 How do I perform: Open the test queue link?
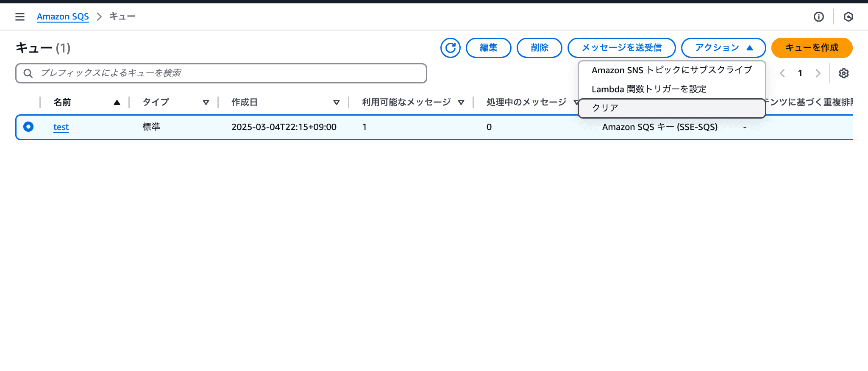(61, 127)
